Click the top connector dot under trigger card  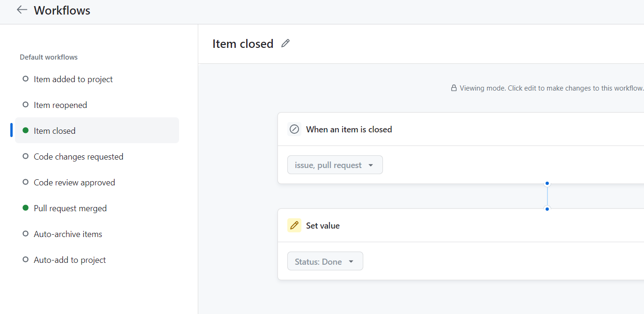547,184
